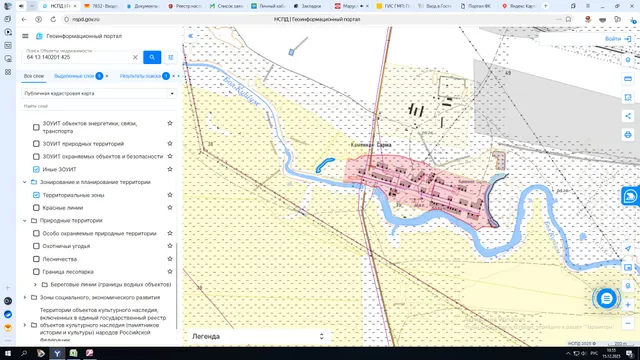Center map on my location arrow icon
This screenshot has width=640, height=360.
[628, 249]
